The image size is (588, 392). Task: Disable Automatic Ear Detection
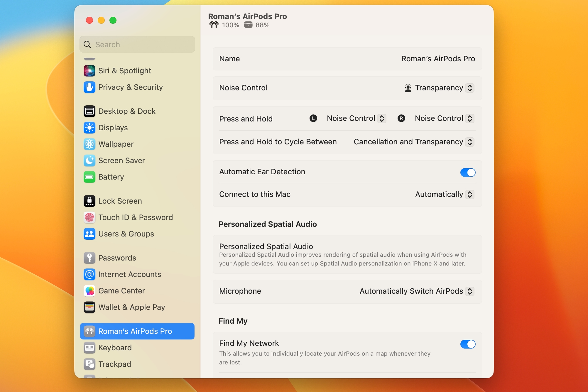click(468, 173)
